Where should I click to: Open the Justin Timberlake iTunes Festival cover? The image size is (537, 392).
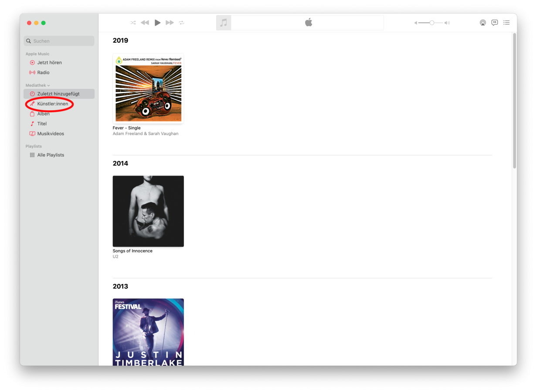(x=148, y=332)
